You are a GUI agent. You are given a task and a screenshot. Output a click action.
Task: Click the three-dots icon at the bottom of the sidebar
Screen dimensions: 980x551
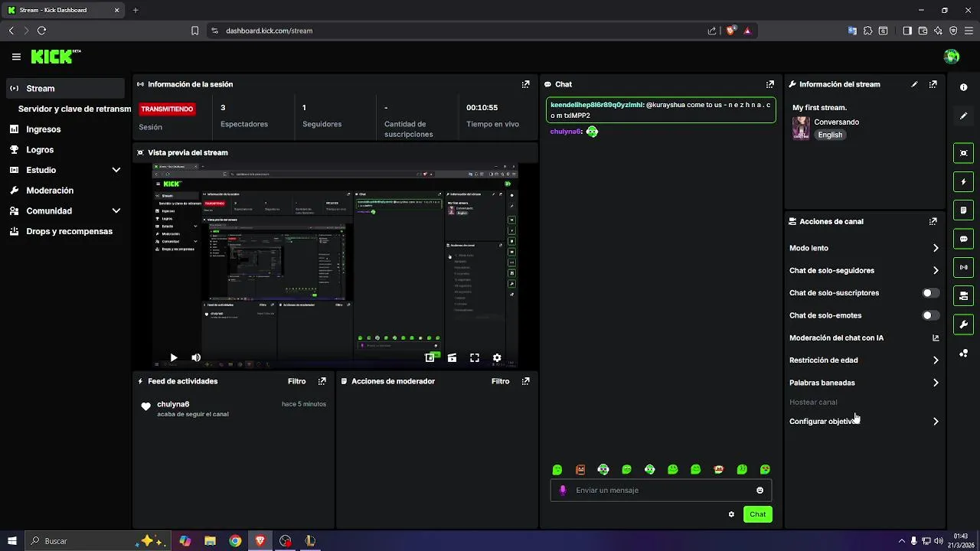(x=963, y=353)
